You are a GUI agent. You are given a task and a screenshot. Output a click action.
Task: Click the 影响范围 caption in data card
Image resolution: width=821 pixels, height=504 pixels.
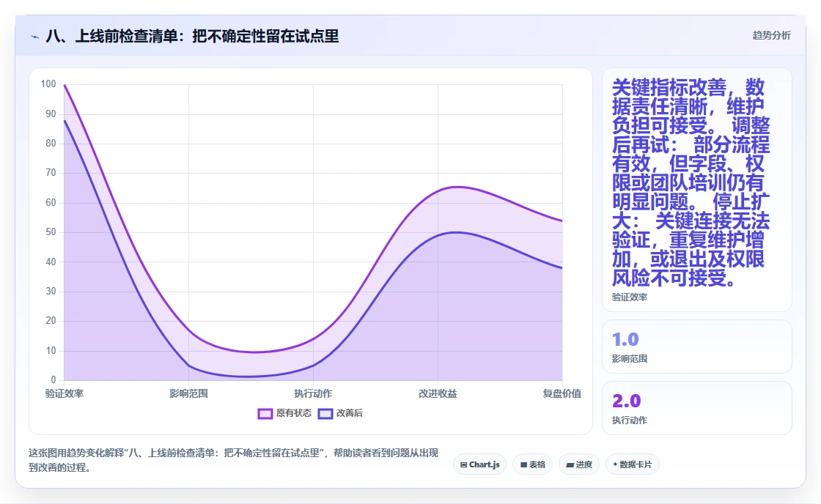630,358
